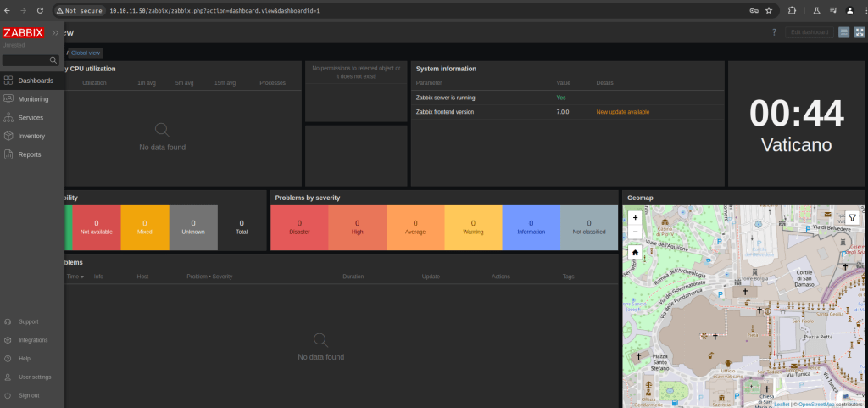868x408 pixels.
Task: Click the Edit dashboard button
Action: click(x=808, y=32)
